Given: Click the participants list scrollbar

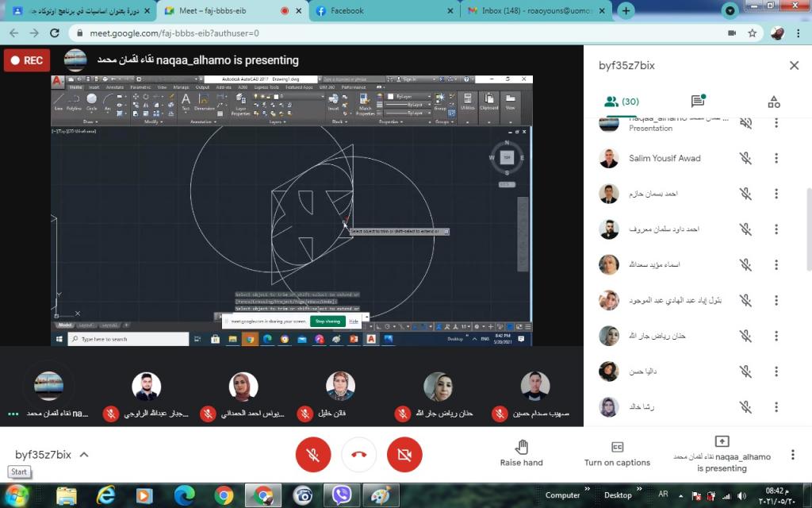Looking at the screenshot, I should point(808,238).
